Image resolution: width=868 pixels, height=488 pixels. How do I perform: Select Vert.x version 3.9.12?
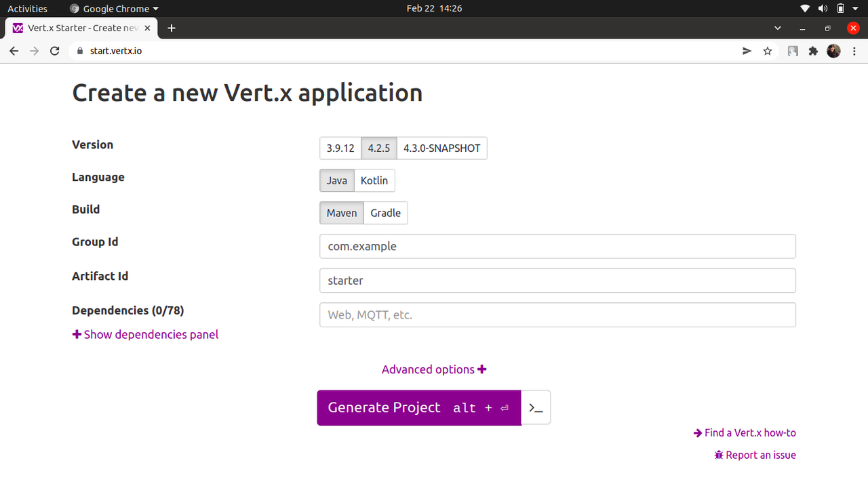(340, 148)
